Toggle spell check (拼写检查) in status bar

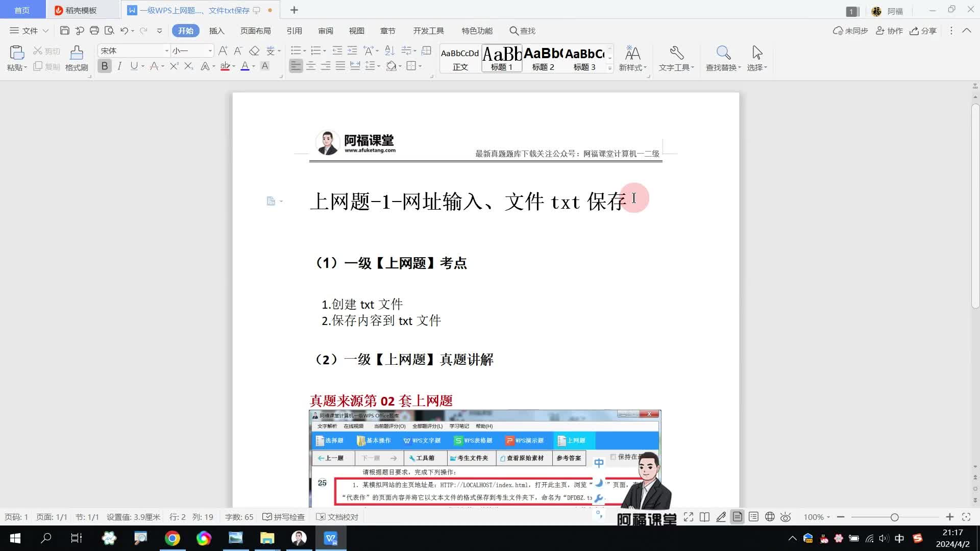(284, 517)
